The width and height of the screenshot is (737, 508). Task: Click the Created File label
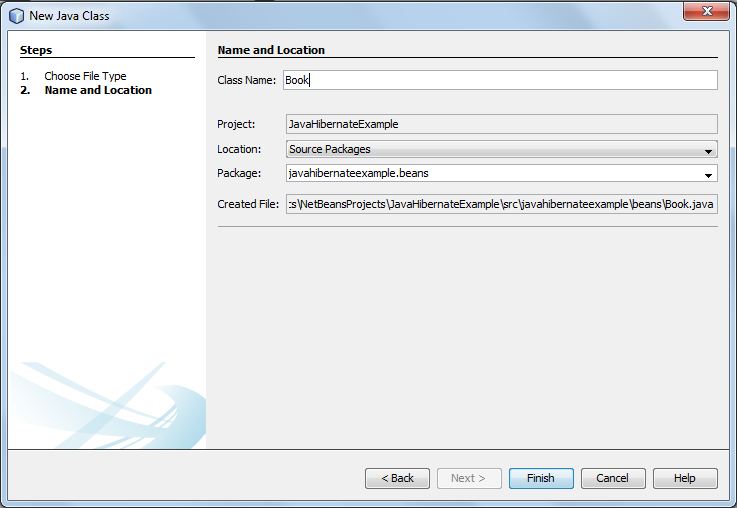(248, 204)
